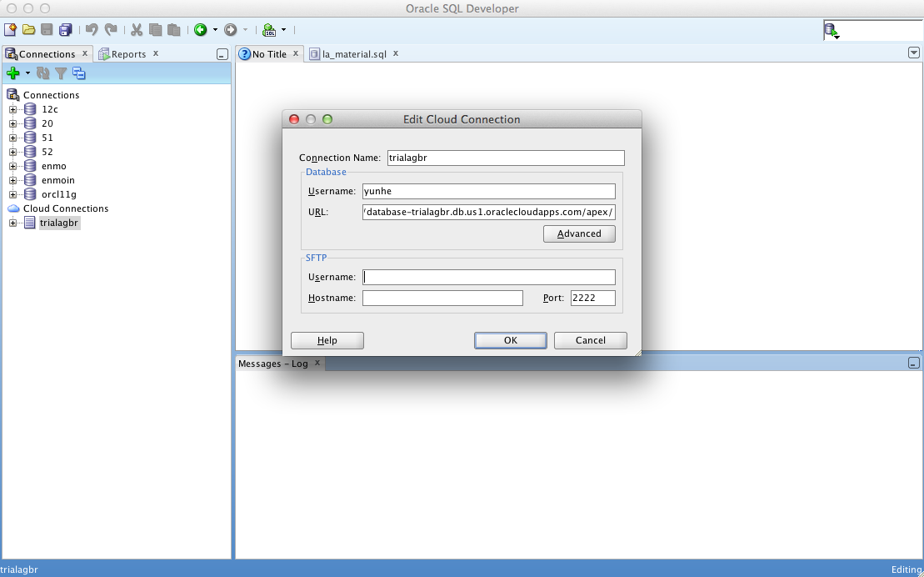Click the Open folder toolbar icon
Image resolution: width=924 pixels, height=577 pixels.
(28, 29)
